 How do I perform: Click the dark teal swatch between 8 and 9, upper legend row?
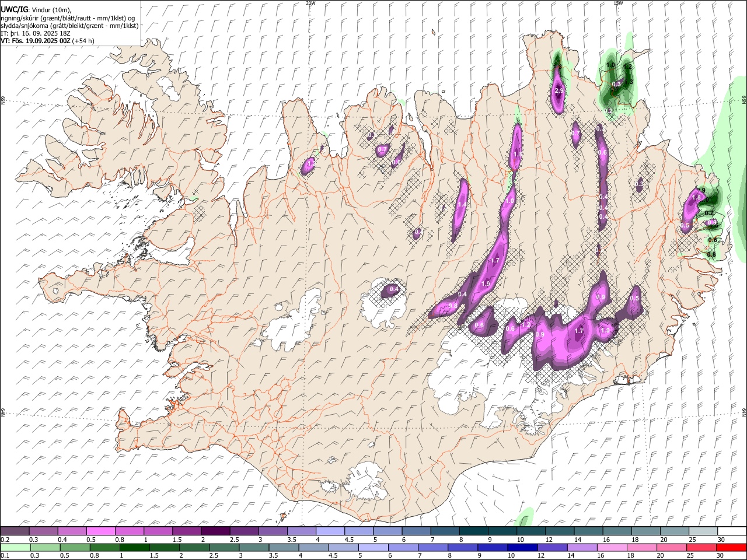click(x=474, y=531)
